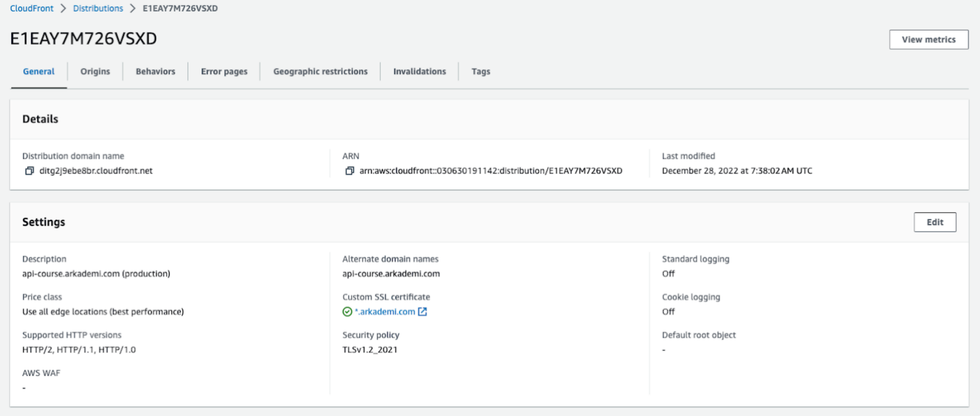Click the E1EAY7M726VSXD breadcrumb item
The height and width of the screenshot is (416, 980).
[180, 8]
